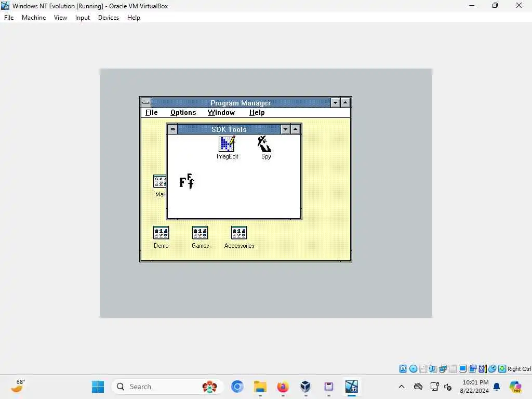Open the VirtualBox Machine menu
The height and width of the screenshot is (399, 532).
[34, 18]
